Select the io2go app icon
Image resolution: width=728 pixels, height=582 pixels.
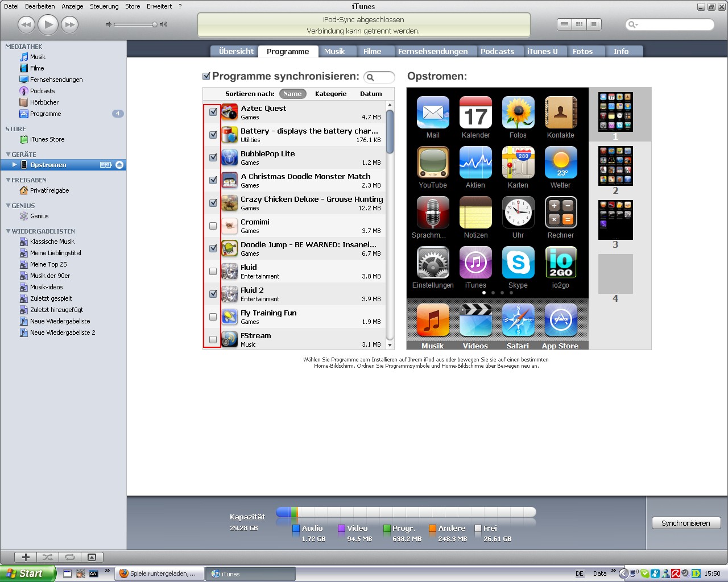coord(561,263)
